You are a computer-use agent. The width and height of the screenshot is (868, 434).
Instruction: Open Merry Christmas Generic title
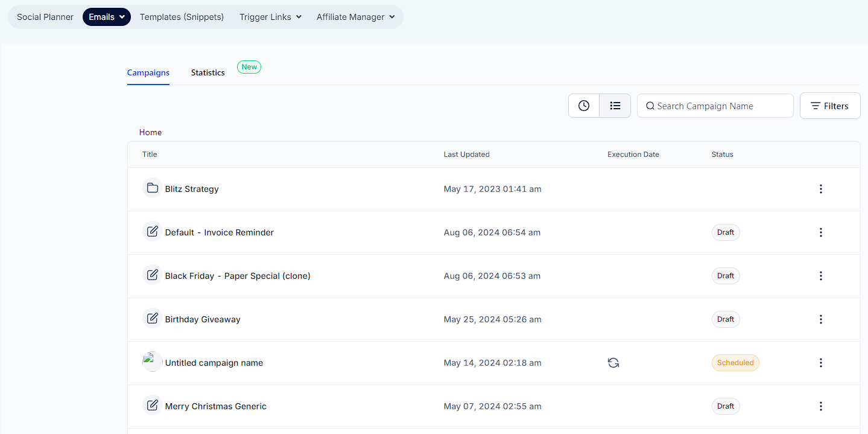[216, 406]
